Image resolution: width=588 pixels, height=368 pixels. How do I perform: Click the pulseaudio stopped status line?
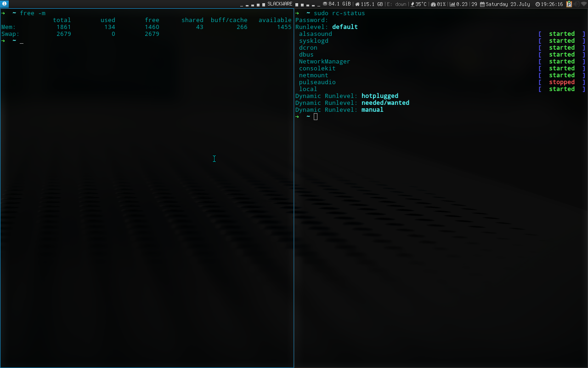coord(441,82)
